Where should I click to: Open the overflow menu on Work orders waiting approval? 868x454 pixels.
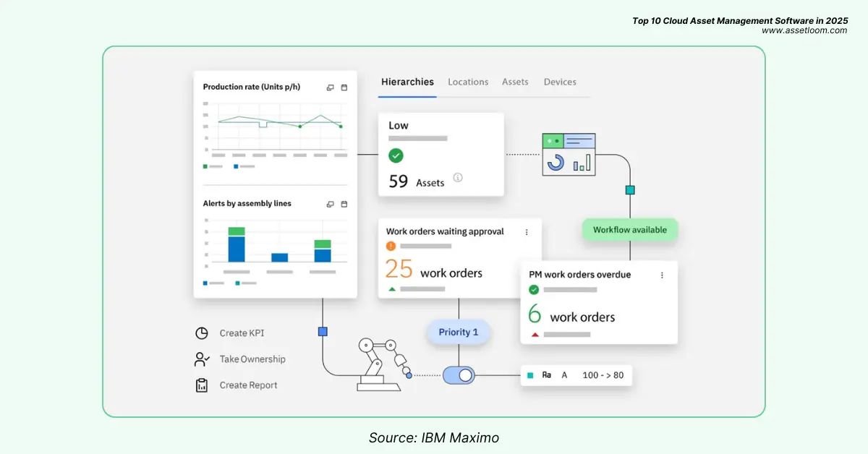pos(527,232)
